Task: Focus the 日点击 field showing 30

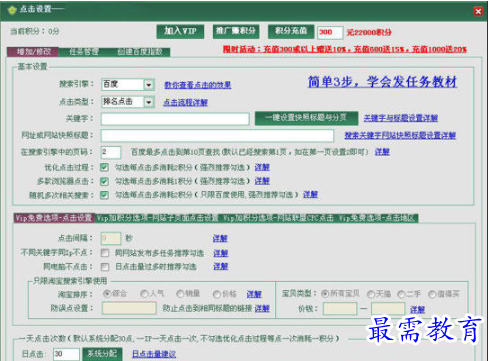Action: pos(66,354)
